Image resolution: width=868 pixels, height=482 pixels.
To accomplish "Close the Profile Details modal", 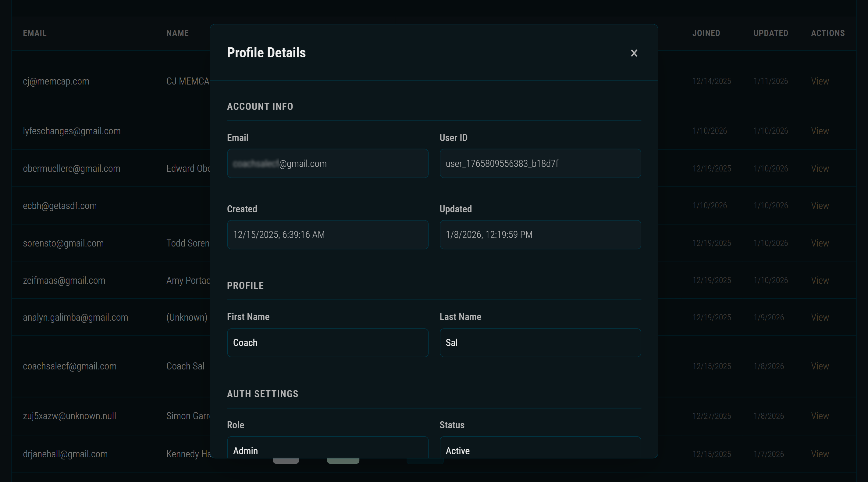I will coord(634,53).
